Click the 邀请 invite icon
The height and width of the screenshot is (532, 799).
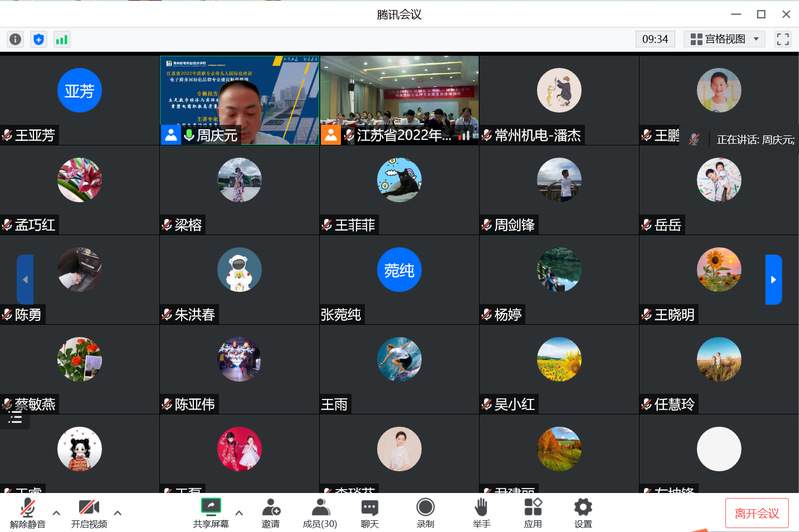click(x=271, y=512)
